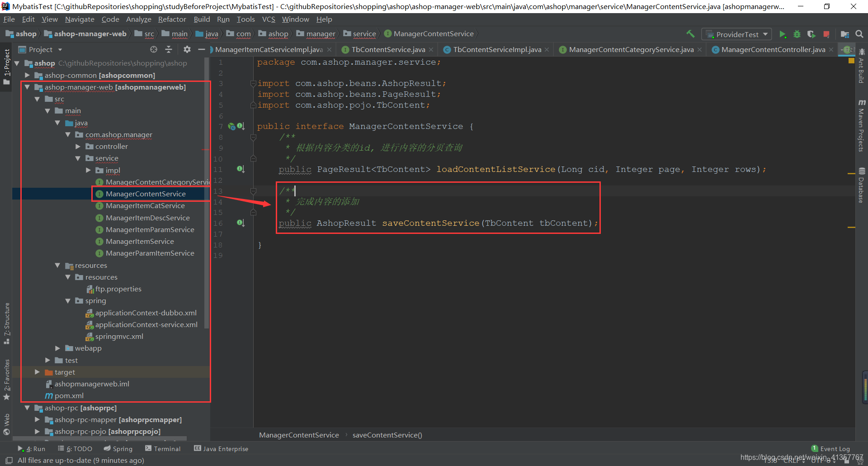The width and height of the screenshot is (868, 466).
Task: Expand the target folder node
Action: 37,372
